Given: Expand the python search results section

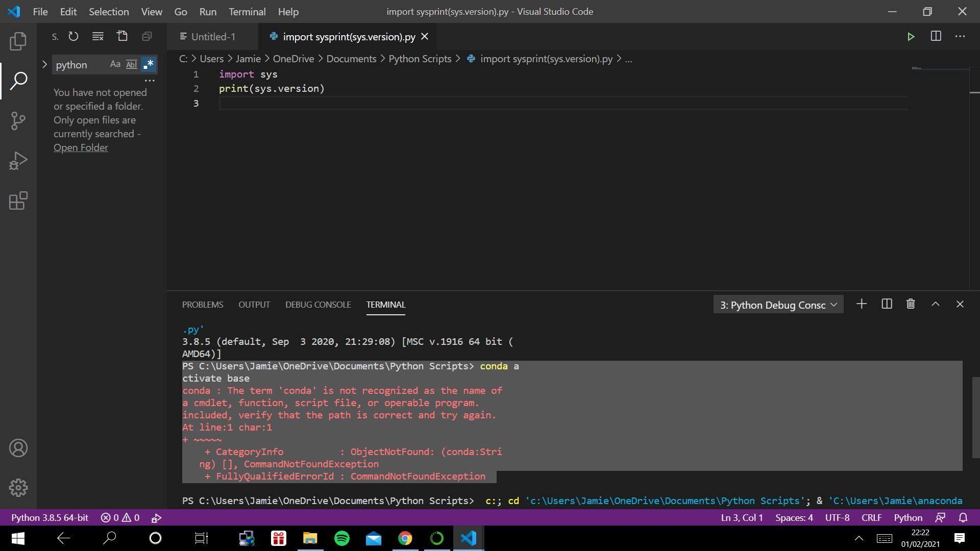Looking at the screenshot, I should tap(44, 64).
